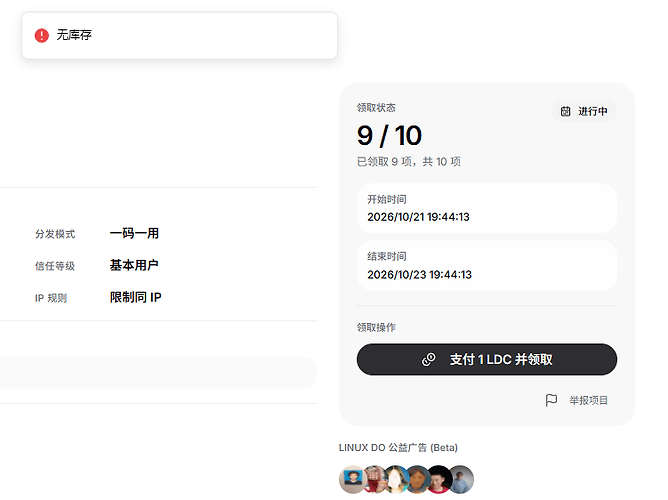Image resolution: width=668 pixels, height=500 pixels.
Task: Click the red error icon in the 无库存 toast
Action: pos(42,35)
